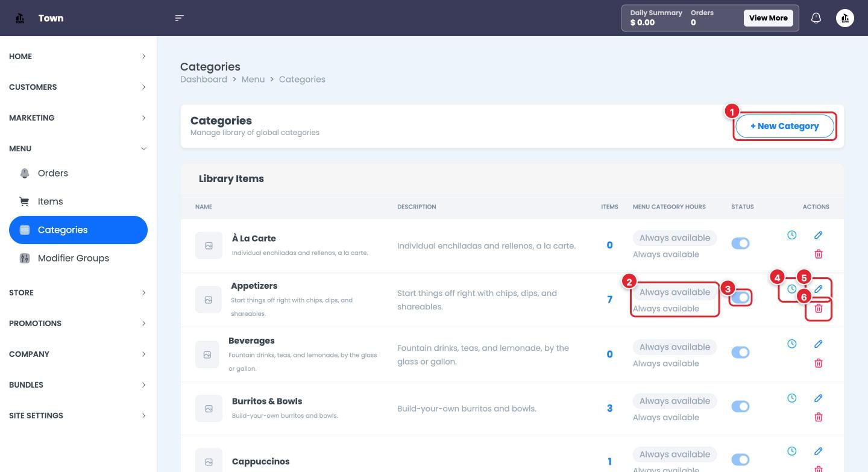Edit the Burritos & Bowls category
The image size is (868, 472).
[x=819, y=398]
